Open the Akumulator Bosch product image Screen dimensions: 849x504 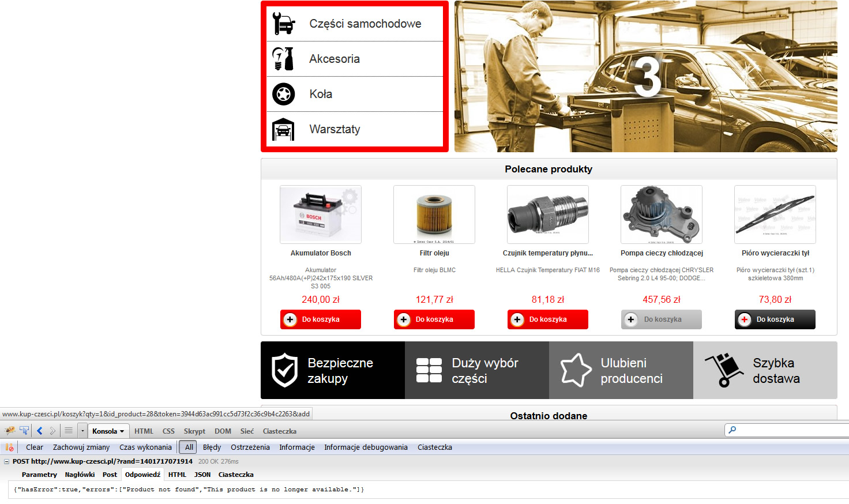click(321, 215)
